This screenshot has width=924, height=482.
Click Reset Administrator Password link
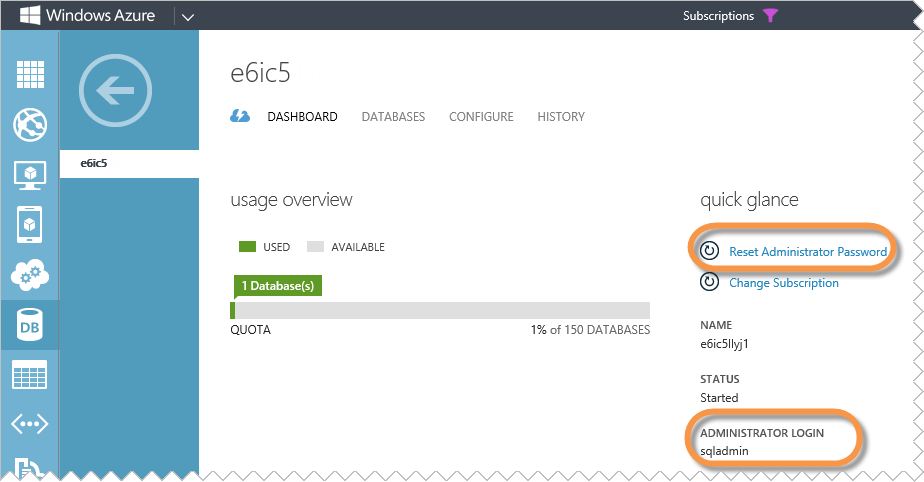[x=808, y=252]
